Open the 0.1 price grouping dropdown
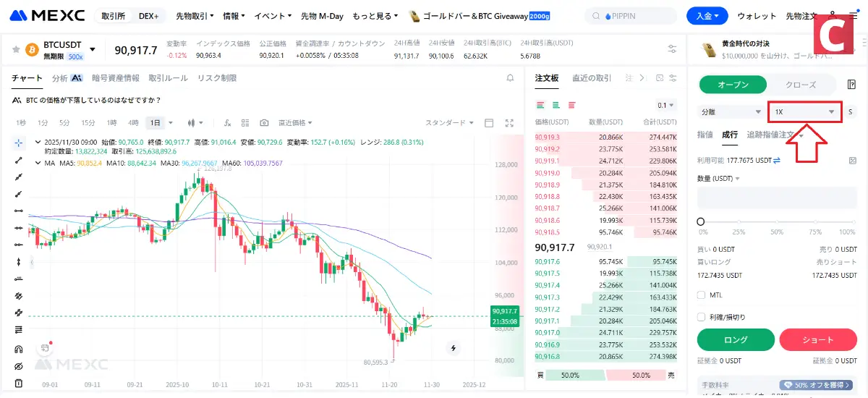This screenshot has width=868, height=398. pos(665,105)
